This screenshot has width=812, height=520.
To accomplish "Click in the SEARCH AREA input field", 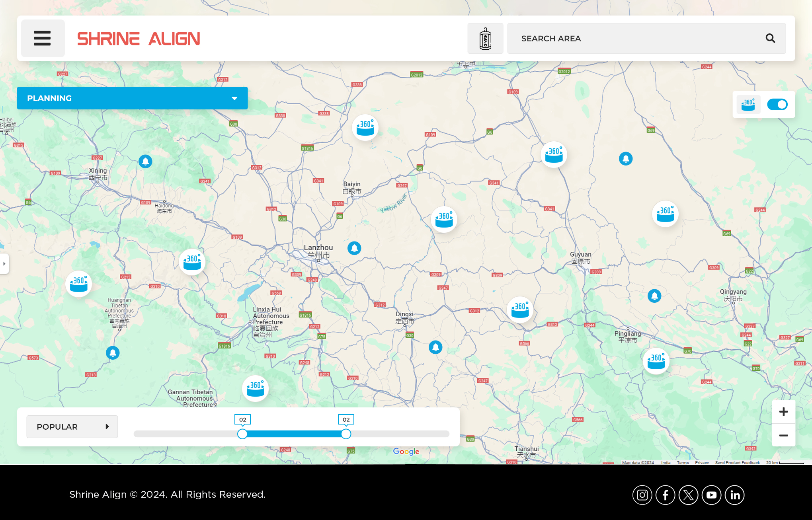I will [x=633, y=39].
